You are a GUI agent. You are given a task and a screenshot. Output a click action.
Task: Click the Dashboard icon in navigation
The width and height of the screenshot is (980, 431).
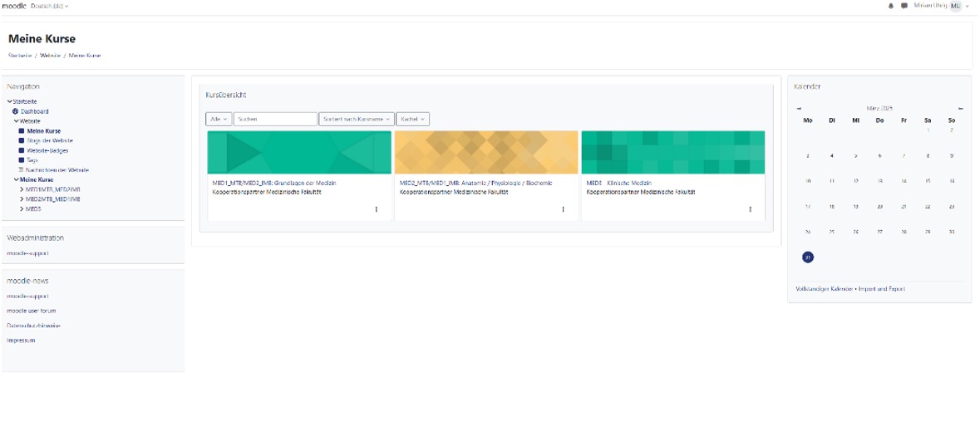(x=15, y=111)
